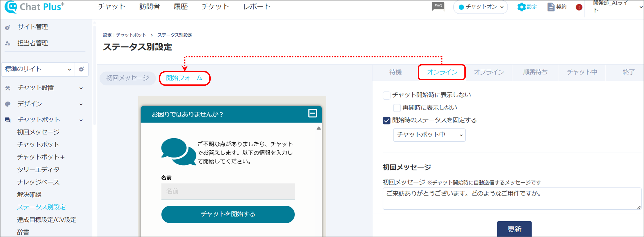Viewport: 644px width, 237px height.
Task: Click the settings gear icon in header
Action: [x=522, y=7]
